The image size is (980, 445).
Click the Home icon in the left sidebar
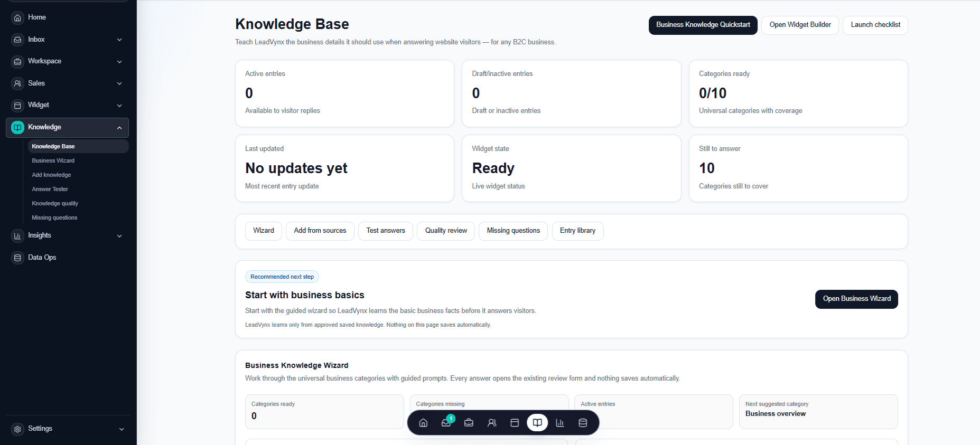(17, 18)
